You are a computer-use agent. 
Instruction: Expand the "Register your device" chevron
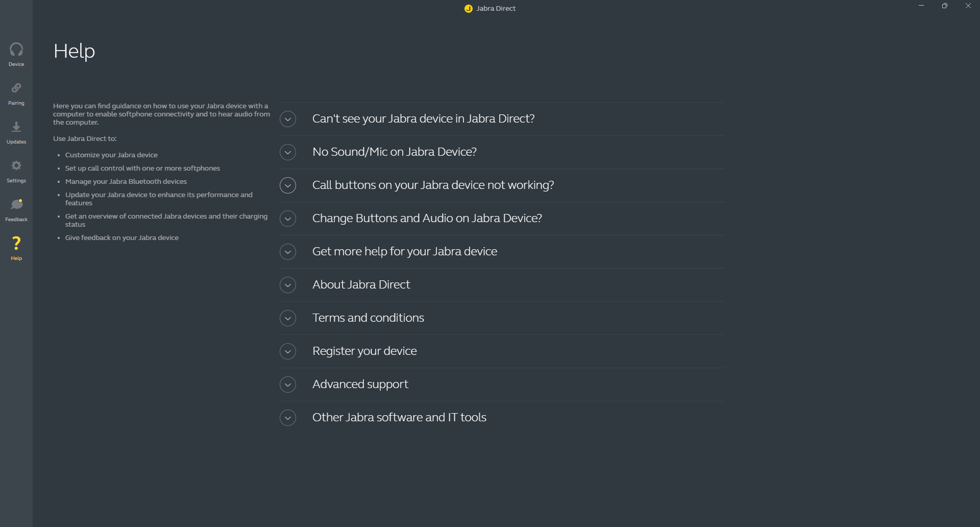[x=288, y=351]
